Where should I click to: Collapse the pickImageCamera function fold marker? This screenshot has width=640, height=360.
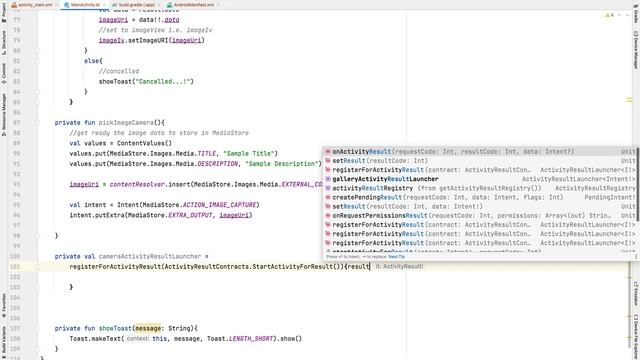38,122
